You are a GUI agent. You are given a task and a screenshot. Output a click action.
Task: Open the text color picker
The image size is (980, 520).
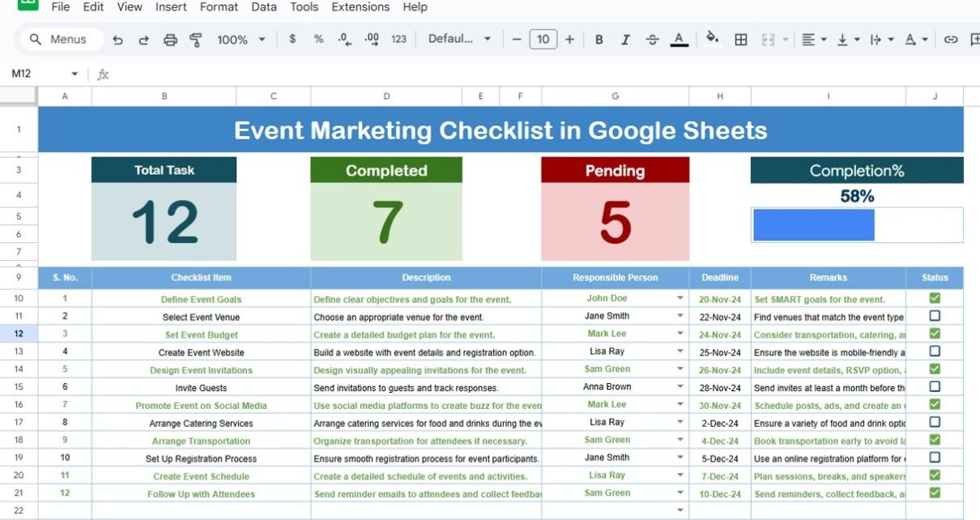679,39
